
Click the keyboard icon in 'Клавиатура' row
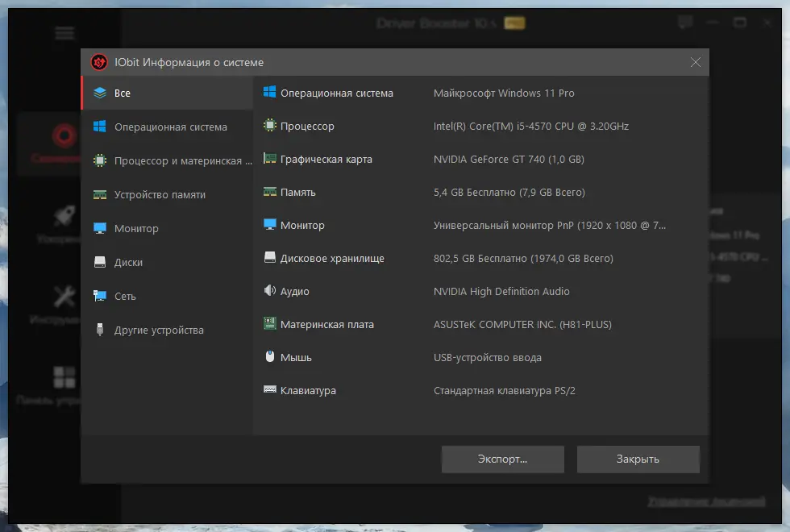click(x=269, y=389)
